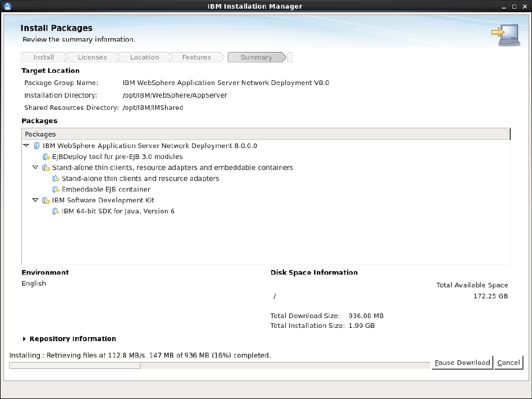The width and height of the screenshot is (532, 399).
Task: Go to the Licenses step
Action: click(x=92, y=57)
